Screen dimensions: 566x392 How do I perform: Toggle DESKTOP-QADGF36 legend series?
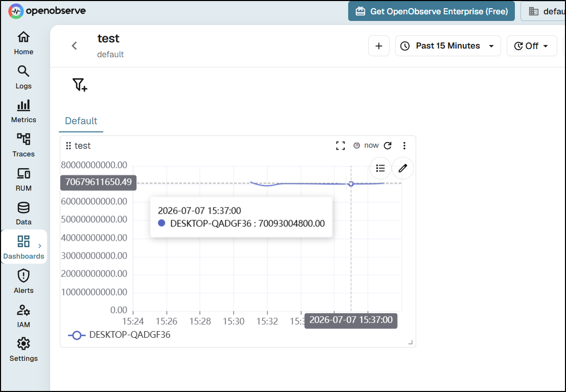(x=119, y=335)
